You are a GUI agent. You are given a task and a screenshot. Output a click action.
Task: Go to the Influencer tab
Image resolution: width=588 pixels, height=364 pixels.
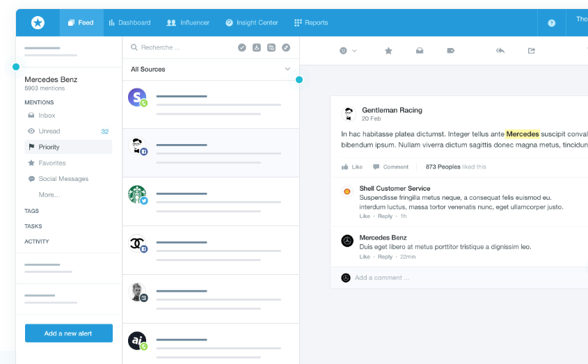pos(188,22)
